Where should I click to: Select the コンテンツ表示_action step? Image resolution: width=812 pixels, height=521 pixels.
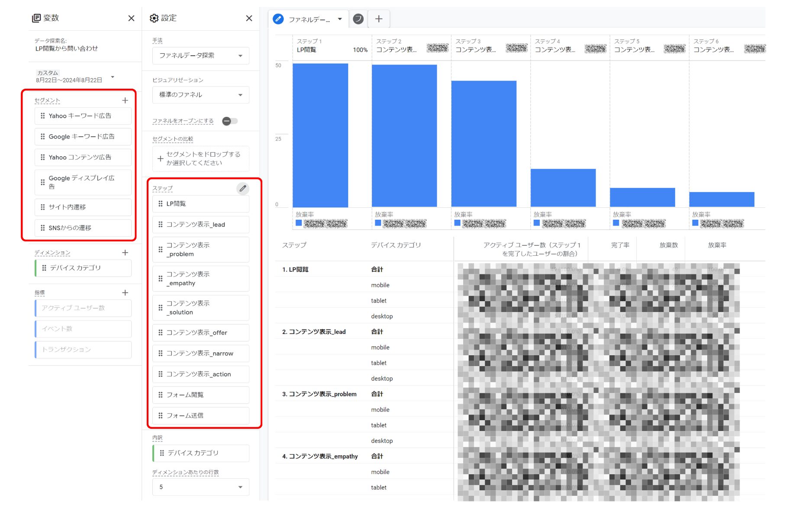coord(201,374)
